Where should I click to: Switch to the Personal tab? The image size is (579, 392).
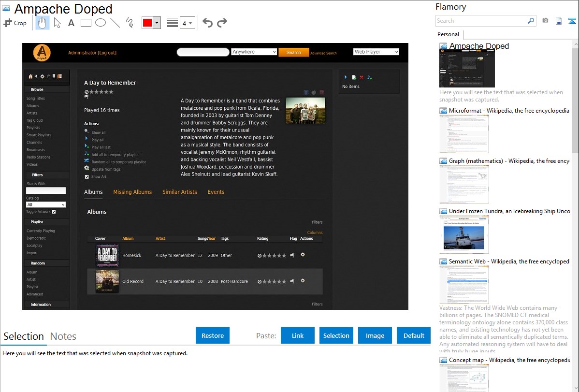pyautogui.click(x=449, y=34)
